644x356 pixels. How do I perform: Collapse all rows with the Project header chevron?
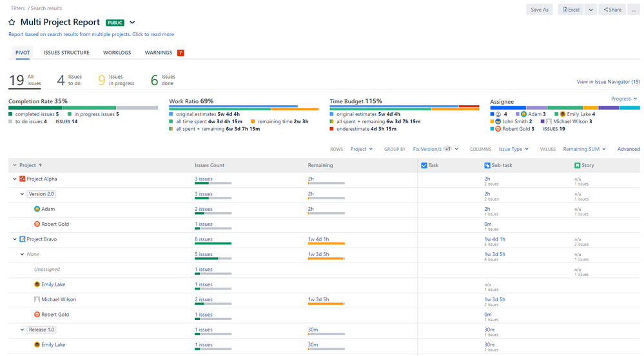15,165
